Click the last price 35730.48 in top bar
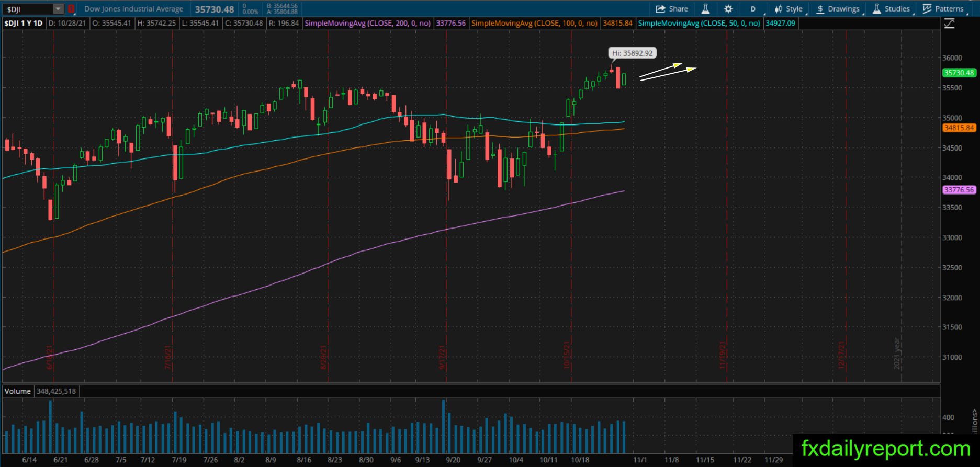The height and width of the screenshot is (467, 980). click(x=215, y=9)
